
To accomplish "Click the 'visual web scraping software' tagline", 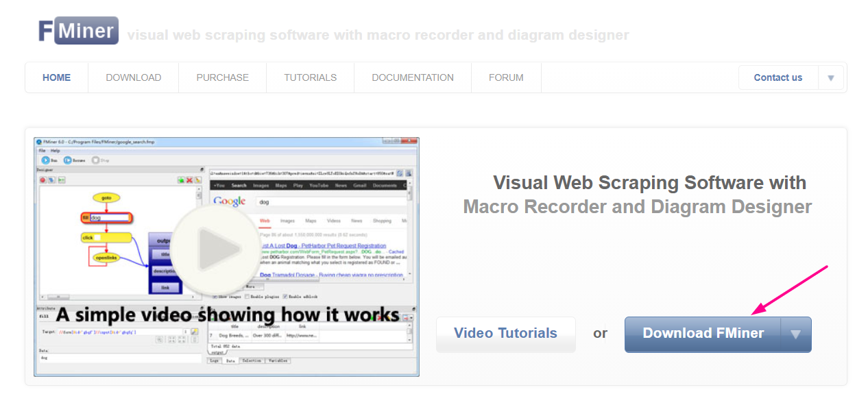I will tap(378, 35).
